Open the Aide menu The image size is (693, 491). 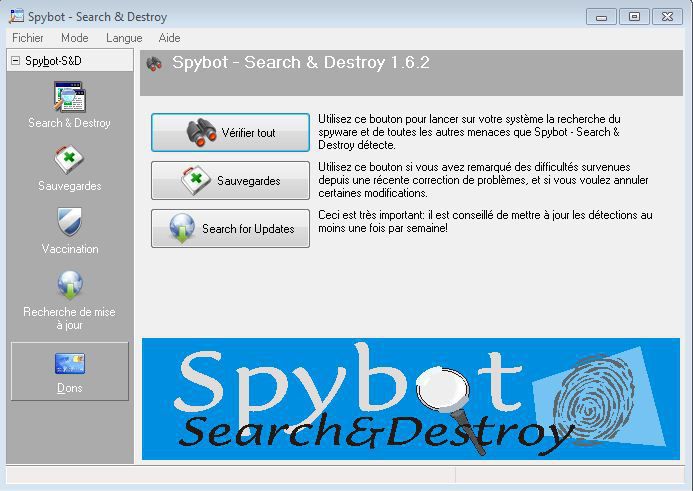169,38
